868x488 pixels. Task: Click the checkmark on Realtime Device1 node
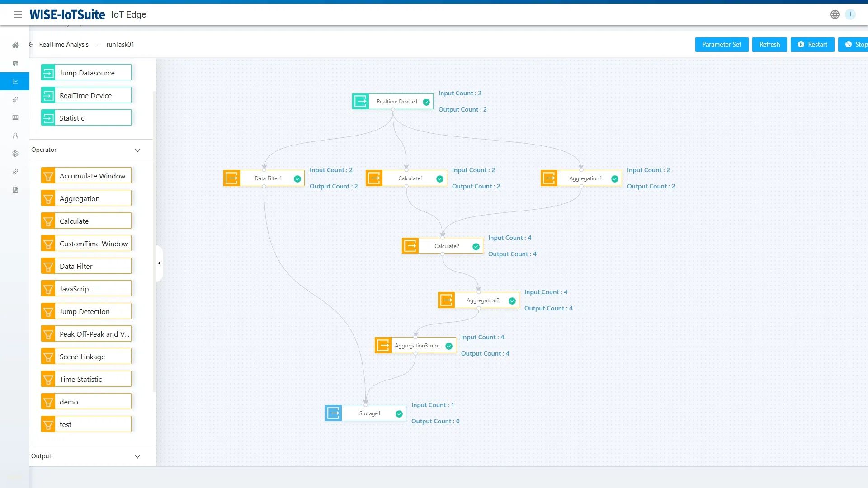tap(426, 101)
